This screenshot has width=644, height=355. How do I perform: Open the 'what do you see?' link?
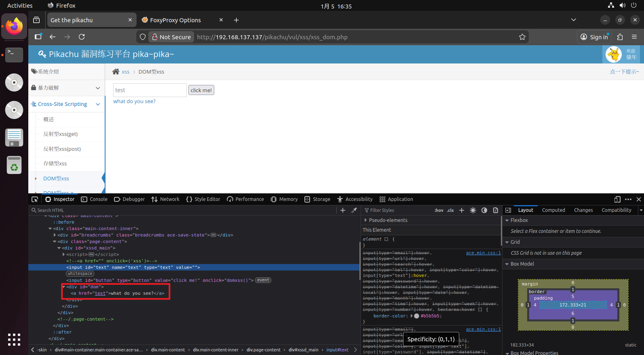pos(134,101)
